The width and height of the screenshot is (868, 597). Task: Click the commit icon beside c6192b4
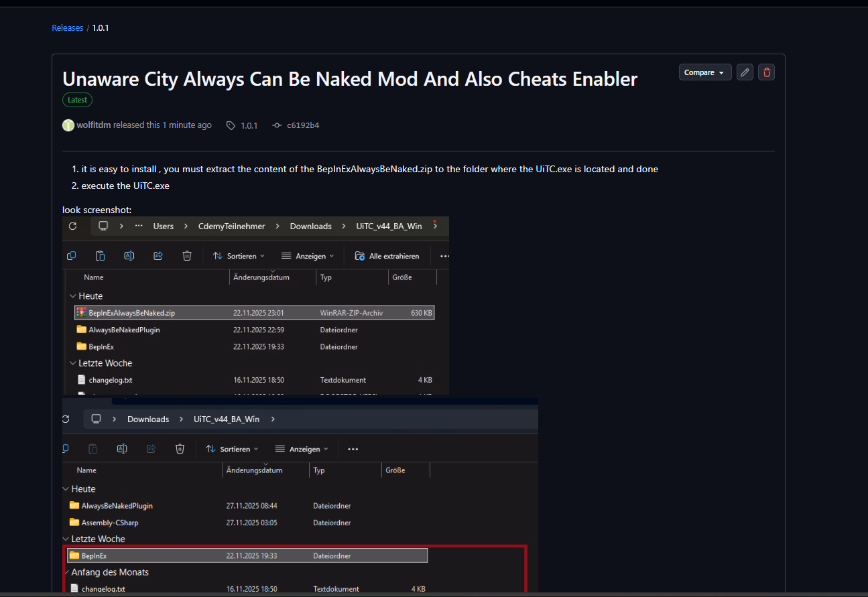tap(277, 125)
